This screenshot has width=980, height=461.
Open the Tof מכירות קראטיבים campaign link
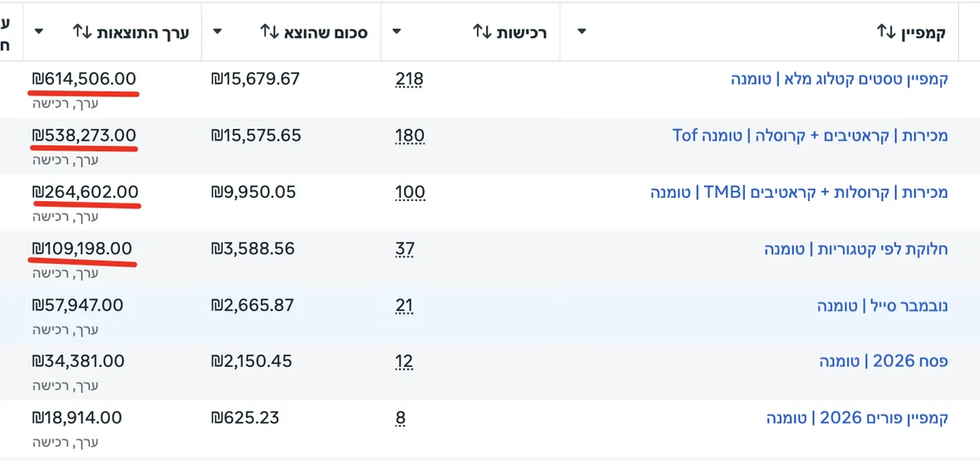[x=810, y=136]
